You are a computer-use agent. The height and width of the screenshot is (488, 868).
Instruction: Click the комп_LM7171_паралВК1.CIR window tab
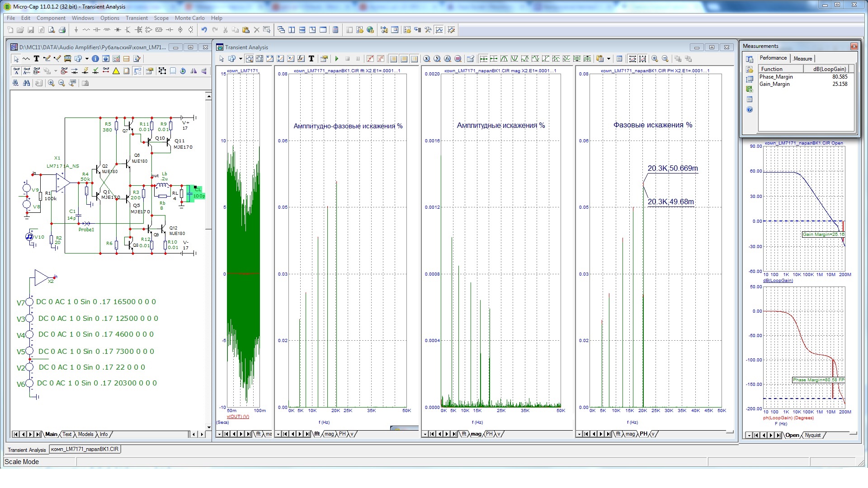85,449
